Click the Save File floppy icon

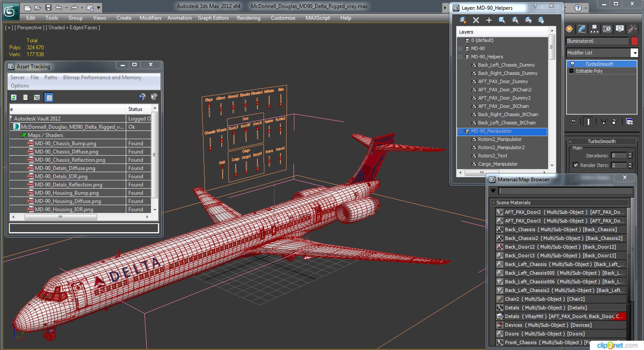(48, 8)
